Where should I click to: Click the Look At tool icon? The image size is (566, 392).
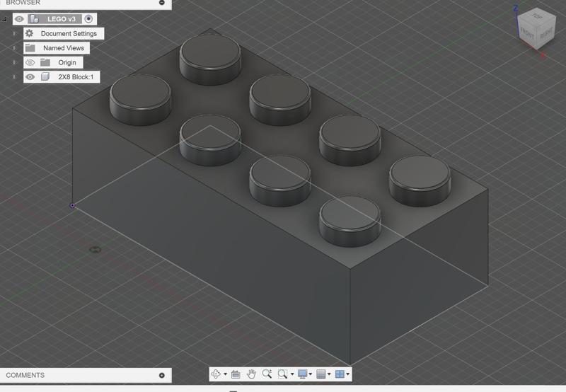click(236, 374)
